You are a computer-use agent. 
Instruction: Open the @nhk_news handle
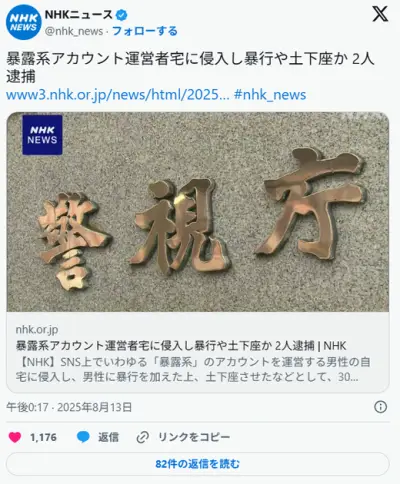74,31
